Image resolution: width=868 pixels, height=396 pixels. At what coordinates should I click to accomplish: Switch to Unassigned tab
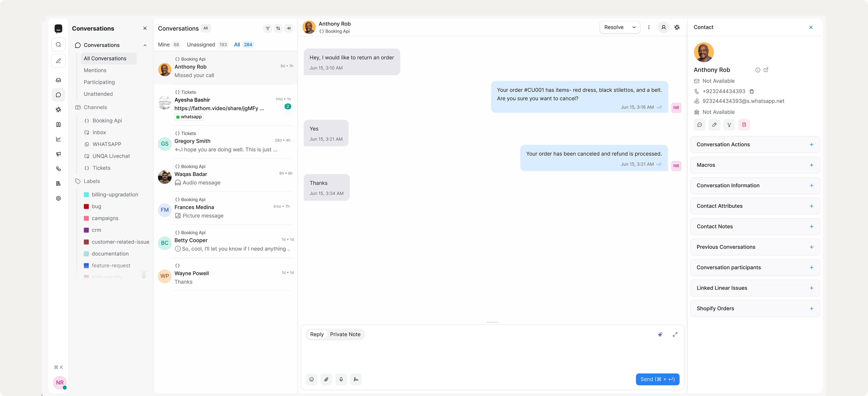click(207, 44)
